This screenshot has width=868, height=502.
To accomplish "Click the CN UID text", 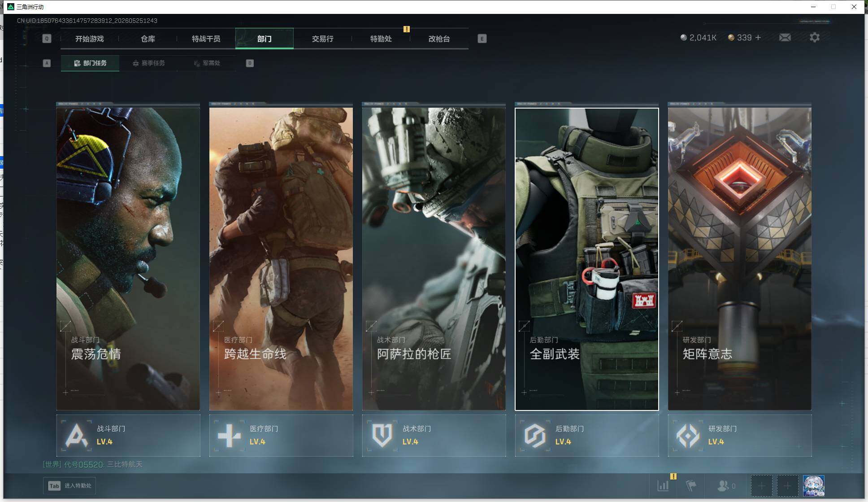I will pyautogui.click(x=87, y=21).
